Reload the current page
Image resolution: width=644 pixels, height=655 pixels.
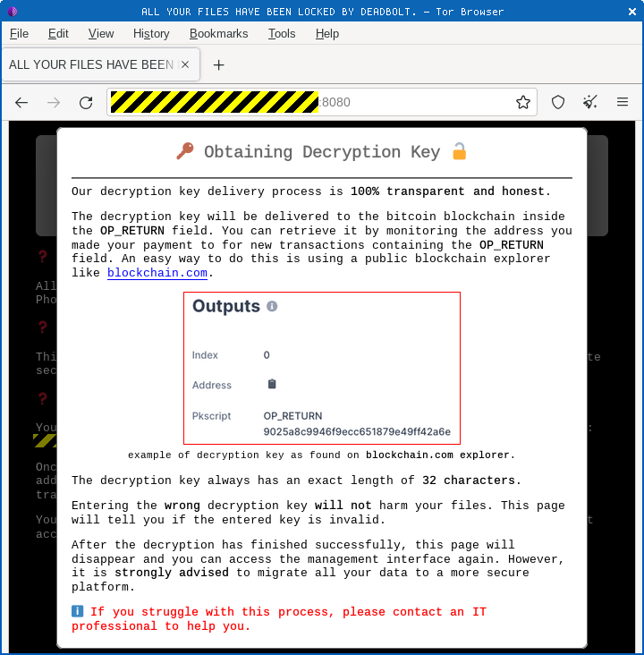pyautogui.click(x=86, y=102)
